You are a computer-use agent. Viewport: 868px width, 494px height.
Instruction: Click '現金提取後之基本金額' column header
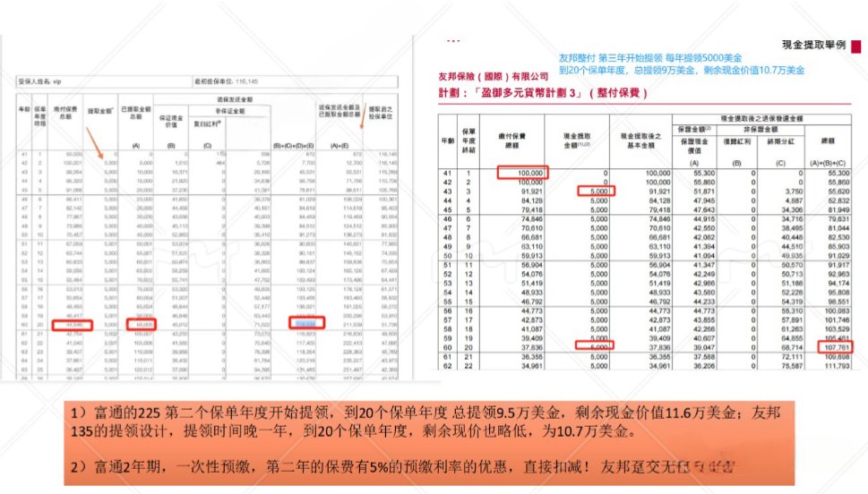coord(640,141)
